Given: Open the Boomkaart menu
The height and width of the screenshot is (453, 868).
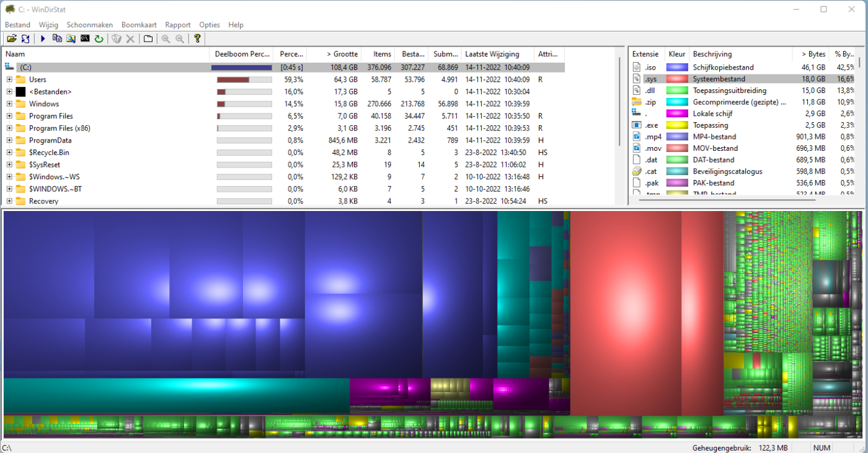Looking at the screenshot, I should click(x=139, y=25).
